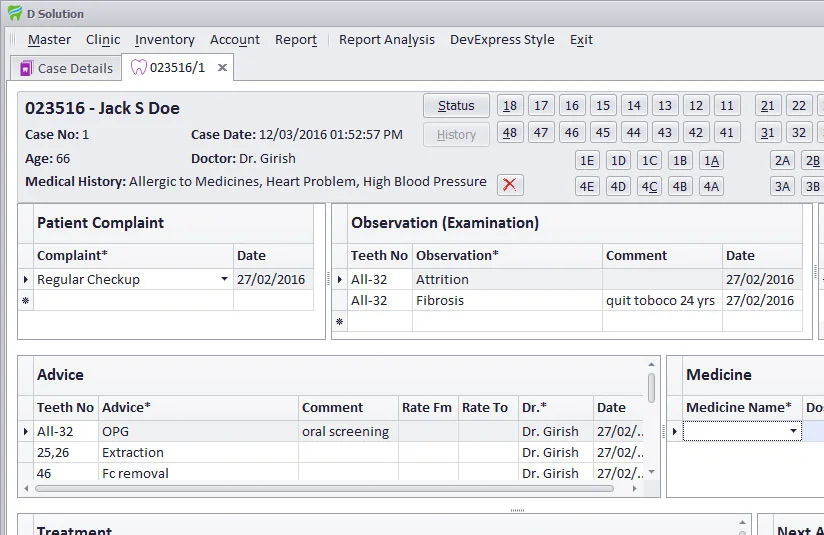
Task: Click the Status button
Action: [456, 106]
